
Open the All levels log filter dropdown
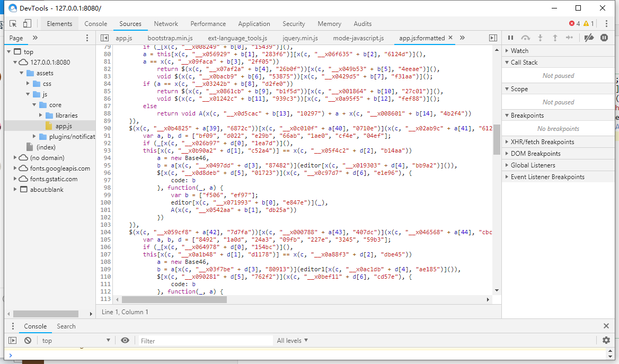292,341
